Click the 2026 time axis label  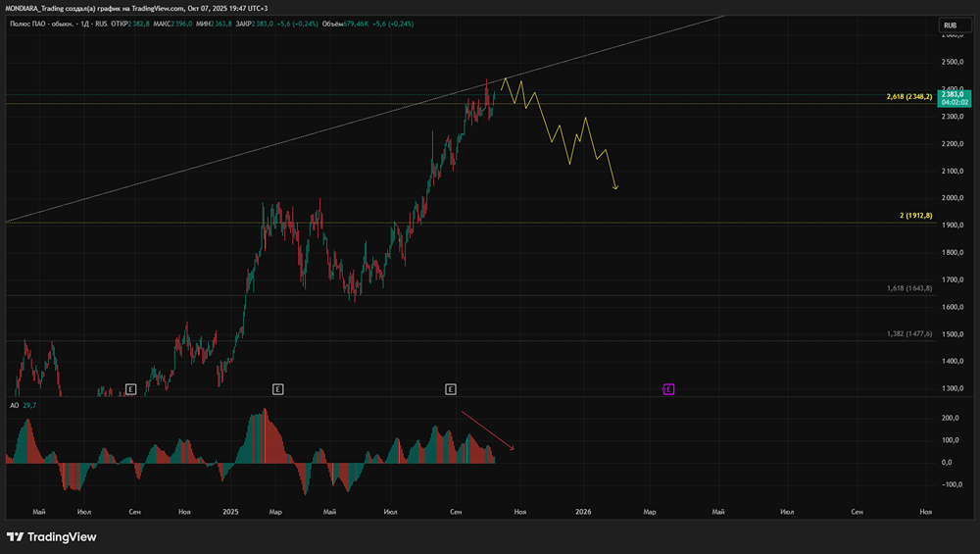pyautogui.click(x=583, y=512)
